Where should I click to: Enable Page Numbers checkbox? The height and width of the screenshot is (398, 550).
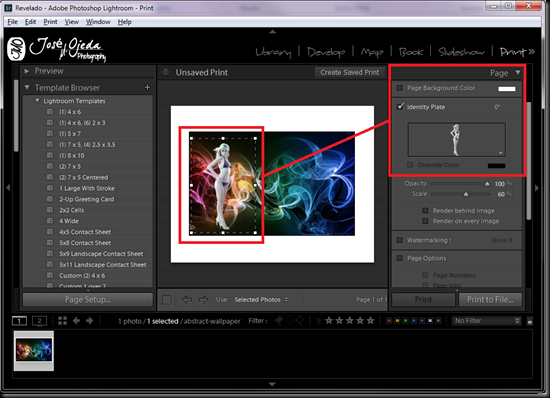coord(425,275)
